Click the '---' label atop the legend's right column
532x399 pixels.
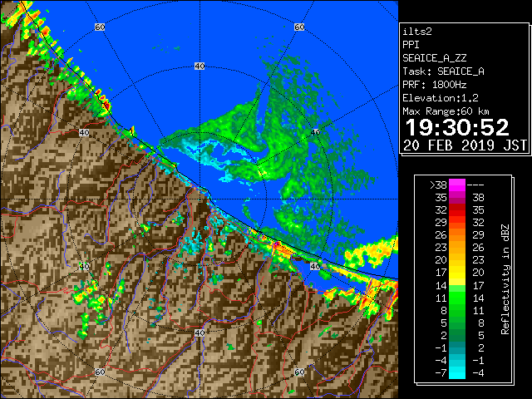pos(475,185)
